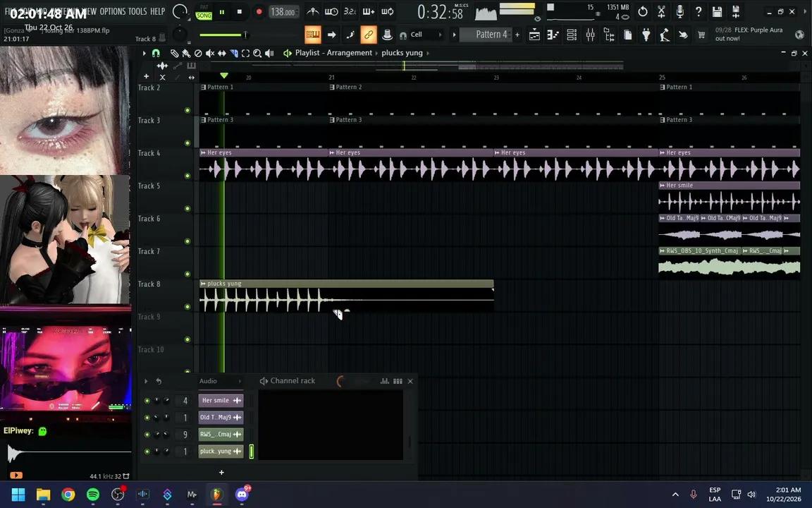Select the playlist zoom magnifier tool

(x=257, y=53)
